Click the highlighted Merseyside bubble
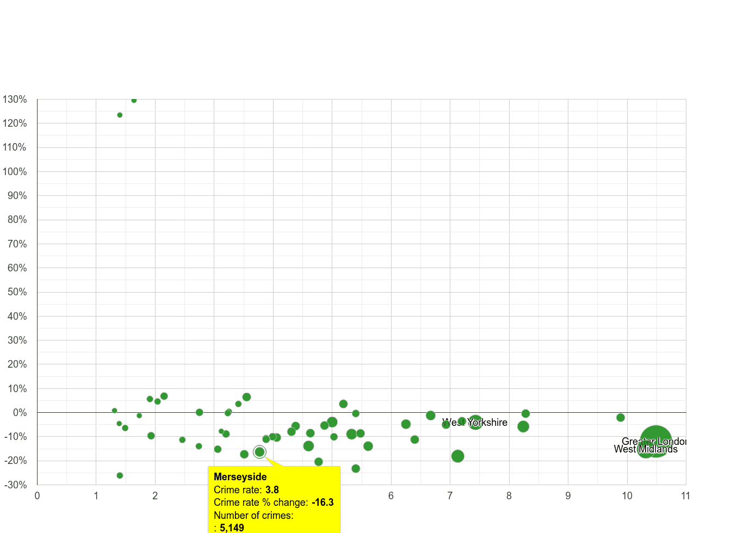 tap(259, 452)
